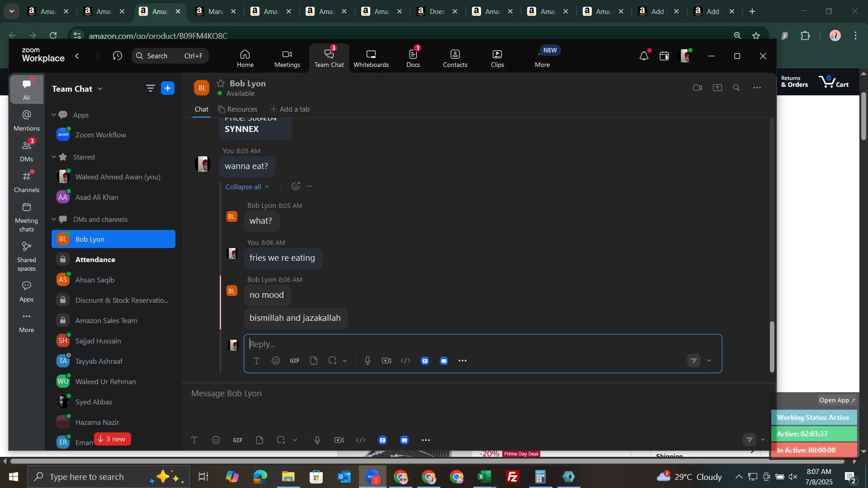Open DMs in the sidebar
Screen dimensions: 868x488
click(x=27, y=151)
